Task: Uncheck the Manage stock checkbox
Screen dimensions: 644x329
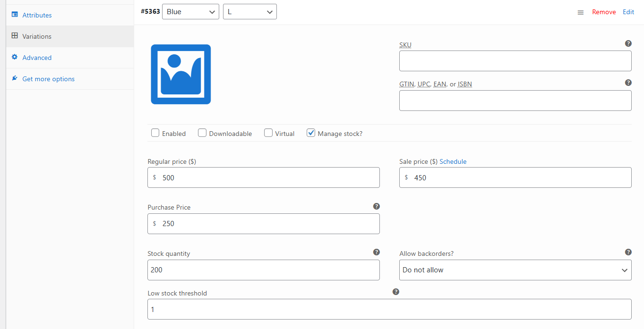Action: 311,133
